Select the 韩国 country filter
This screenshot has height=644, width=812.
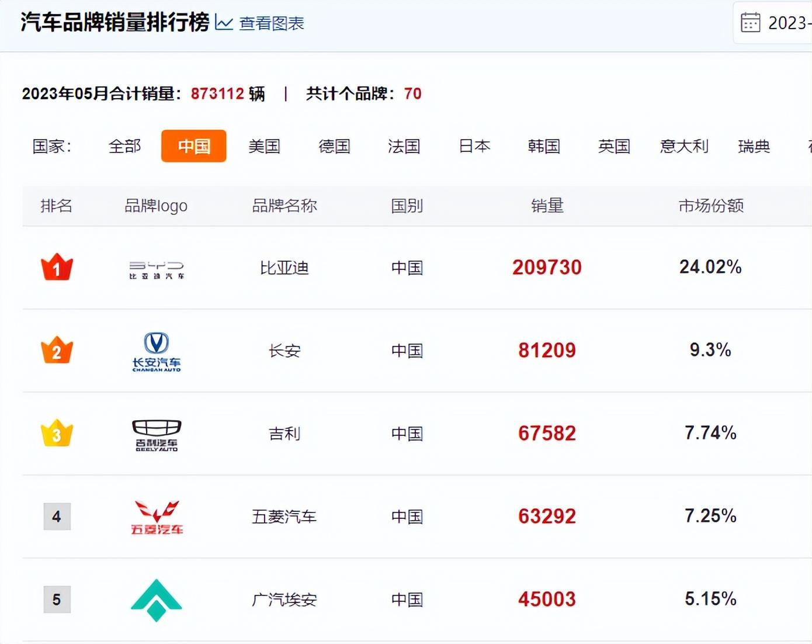point(544,146)
